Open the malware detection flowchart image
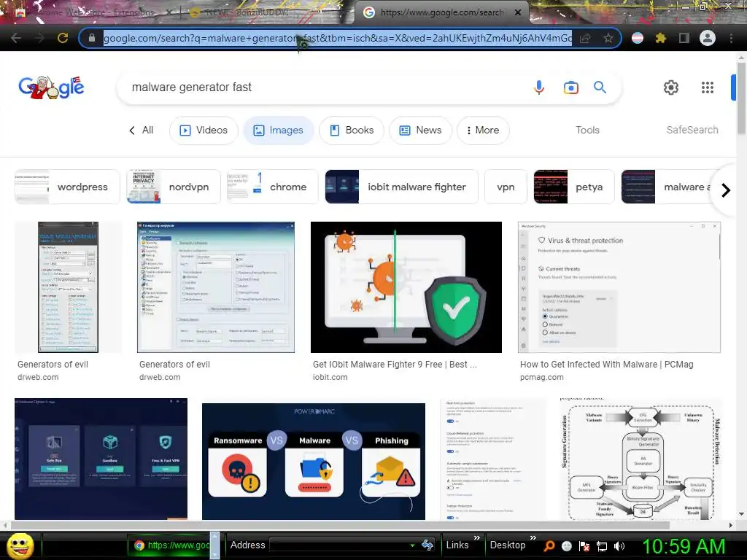Viewport: 747px width, 560px height. (x=640, y=459)
